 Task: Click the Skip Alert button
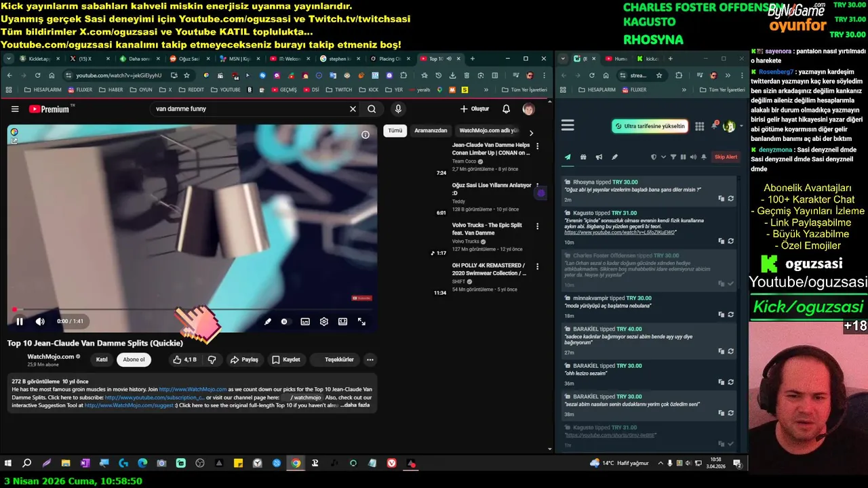pos(726,157)
